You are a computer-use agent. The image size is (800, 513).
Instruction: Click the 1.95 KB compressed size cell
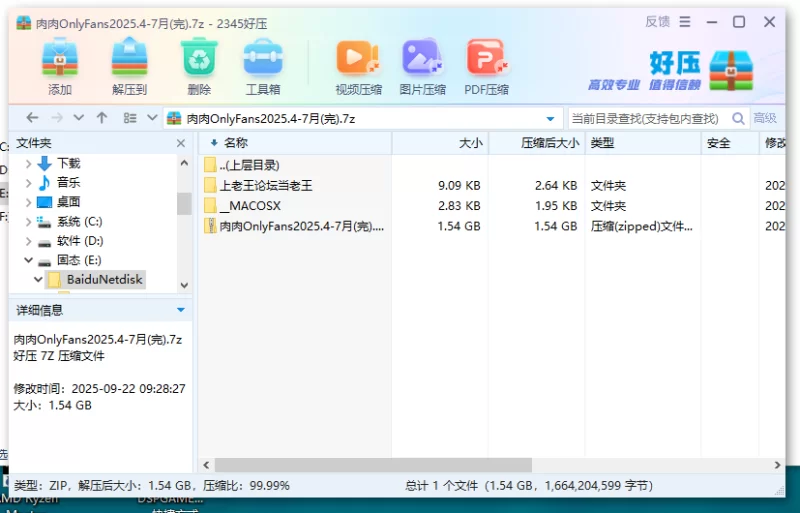tap(556, 206)
